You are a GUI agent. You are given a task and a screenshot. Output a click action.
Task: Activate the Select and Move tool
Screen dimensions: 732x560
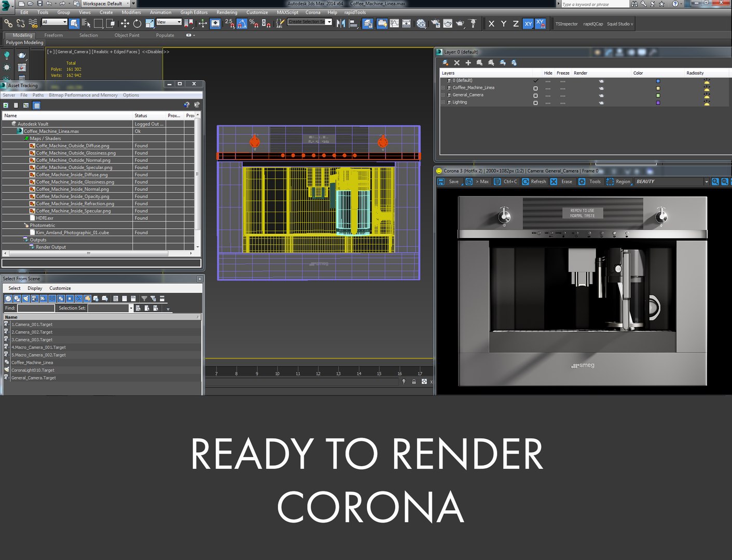coord(125,23)
